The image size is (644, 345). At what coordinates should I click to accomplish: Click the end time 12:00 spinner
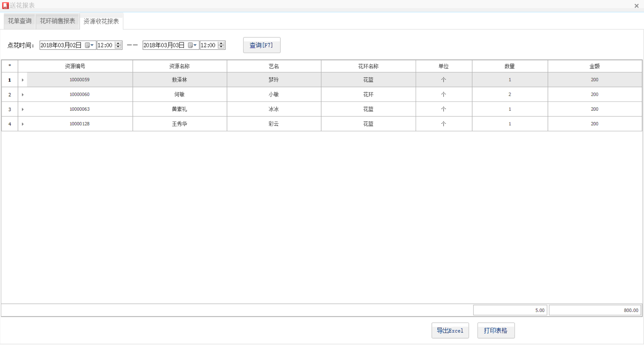(221, 45)
